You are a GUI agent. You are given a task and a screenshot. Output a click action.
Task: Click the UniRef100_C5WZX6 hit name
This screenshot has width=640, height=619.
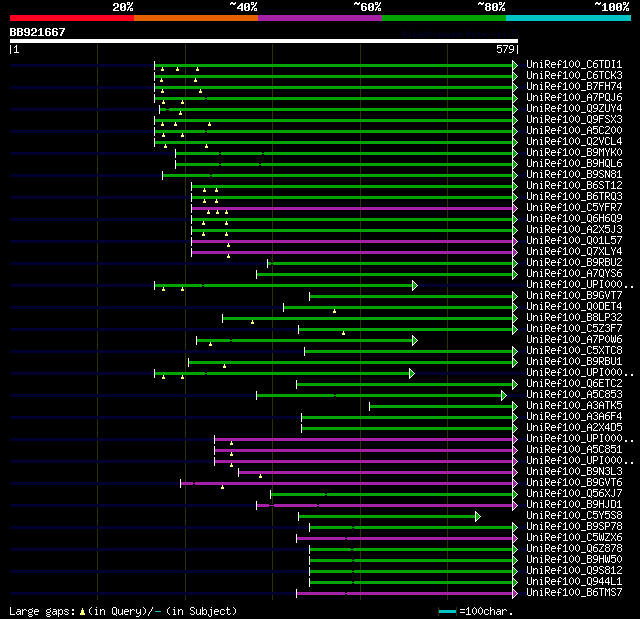[x=574, y=538]
